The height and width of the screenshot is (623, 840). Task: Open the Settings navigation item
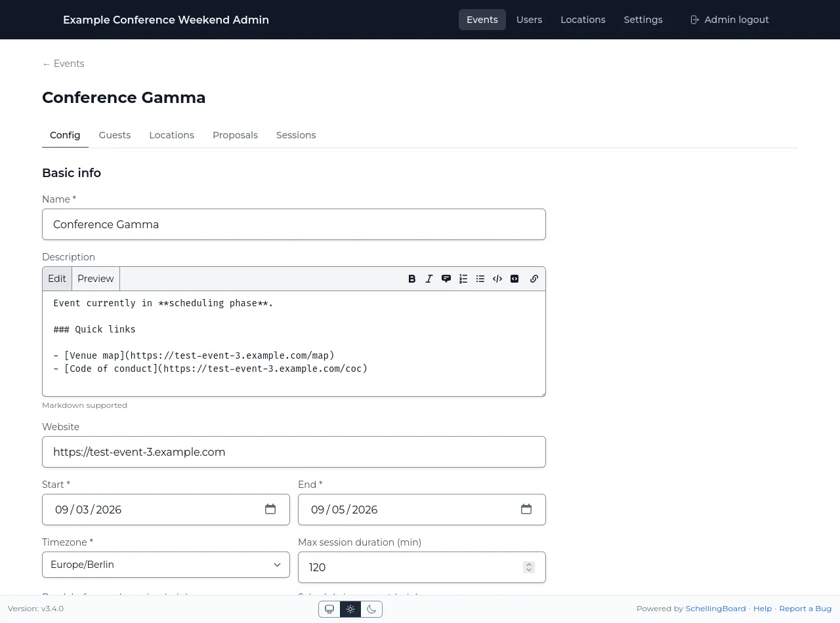tap(643, 20)
